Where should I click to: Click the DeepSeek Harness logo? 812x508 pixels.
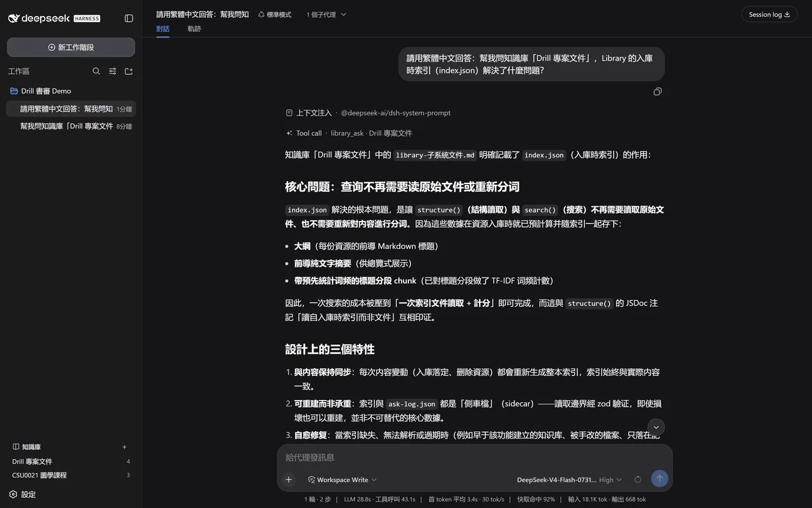(54, 18)
